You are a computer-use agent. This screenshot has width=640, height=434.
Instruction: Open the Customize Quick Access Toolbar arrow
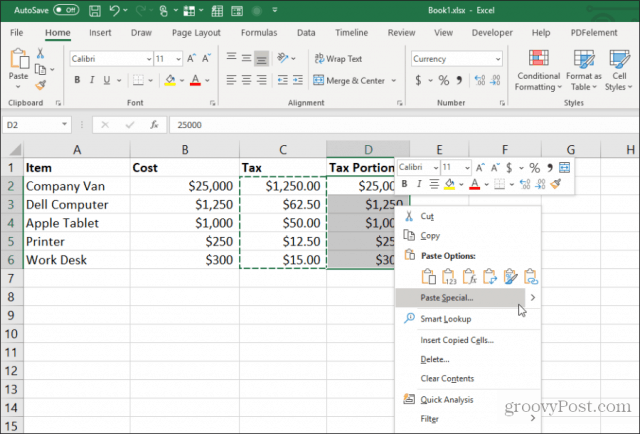[275, 11]
